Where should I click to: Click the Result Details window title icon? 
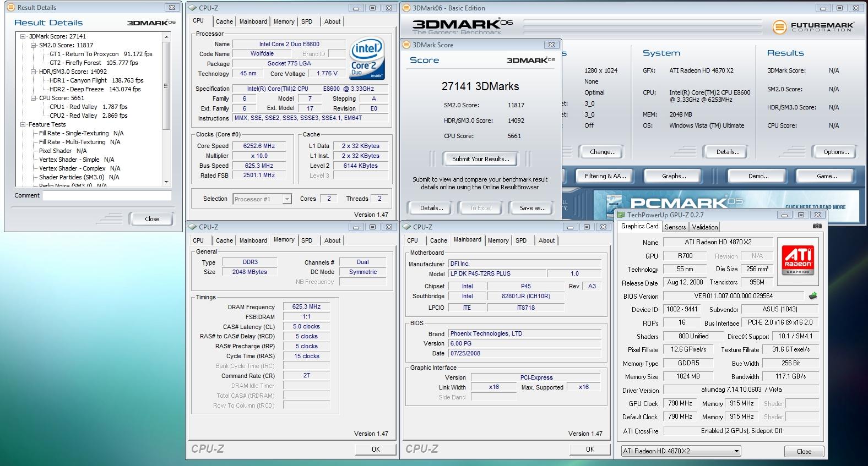click(x=11, y=8)
